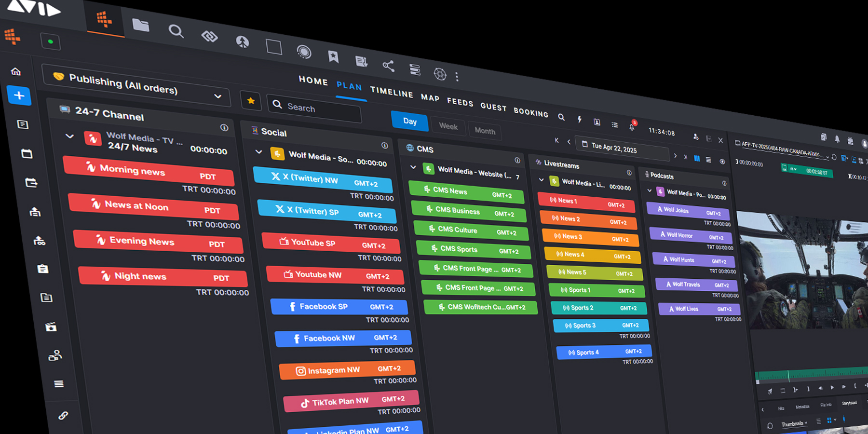Show info for the Livestreams column
Image resolution: width=868 pixels, height=434 pixels.
[629, 172]
